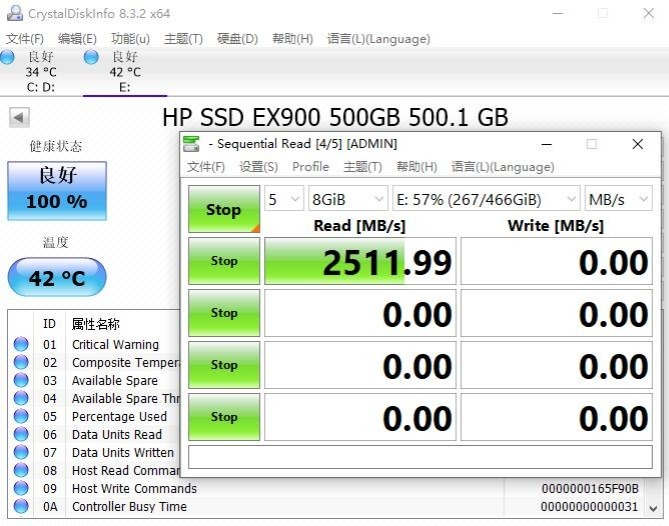Click the HP SSD EX900 500GB title
Viewport: 669px width, 526px height.
point(335,117)
